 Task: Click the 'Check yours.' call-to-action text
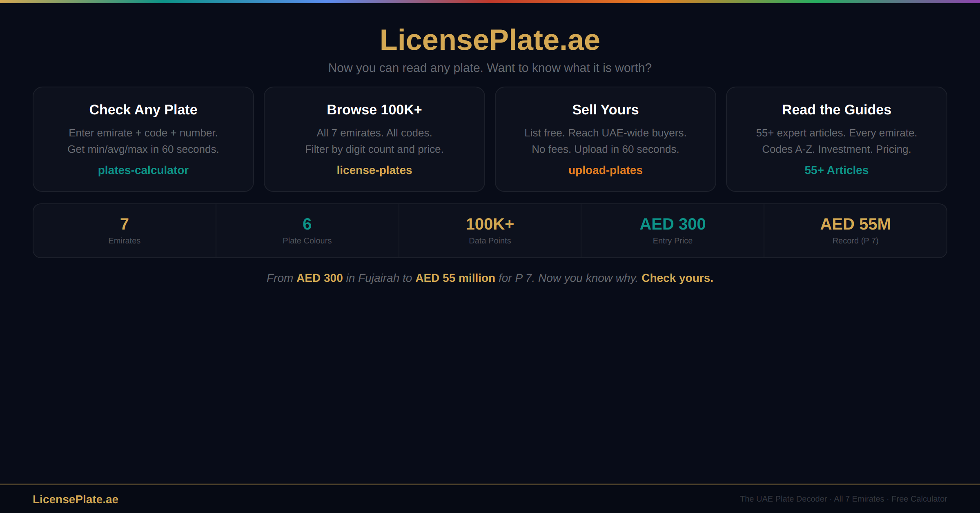(x=677, y=278)
